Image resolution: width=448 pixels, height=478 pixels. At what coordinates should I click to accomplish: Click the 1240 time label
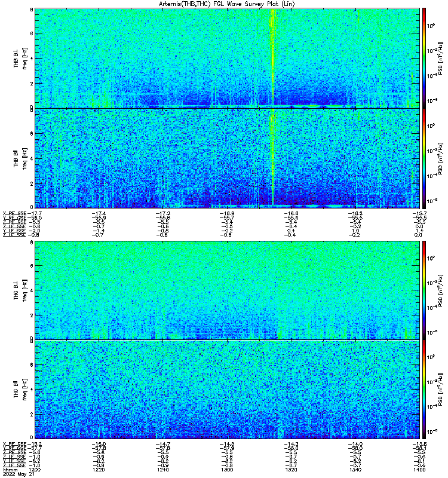(163, 470)
